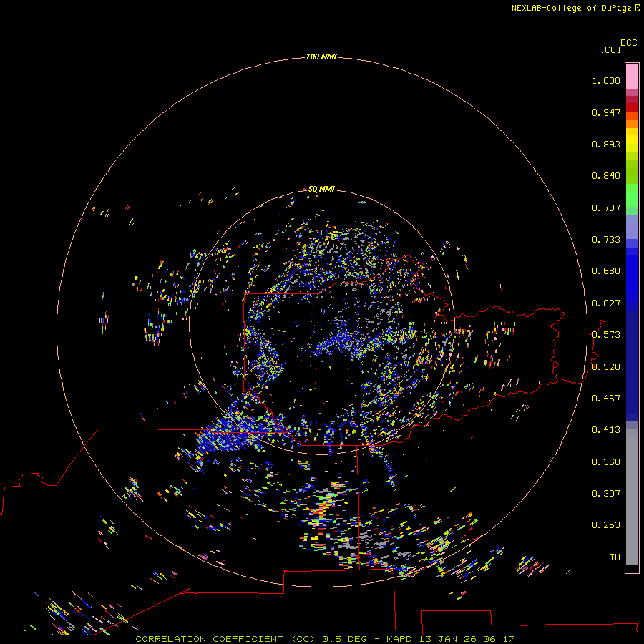644x644 pixels.
Task: Click the [CC] units label
Action: tap(610, 49)
